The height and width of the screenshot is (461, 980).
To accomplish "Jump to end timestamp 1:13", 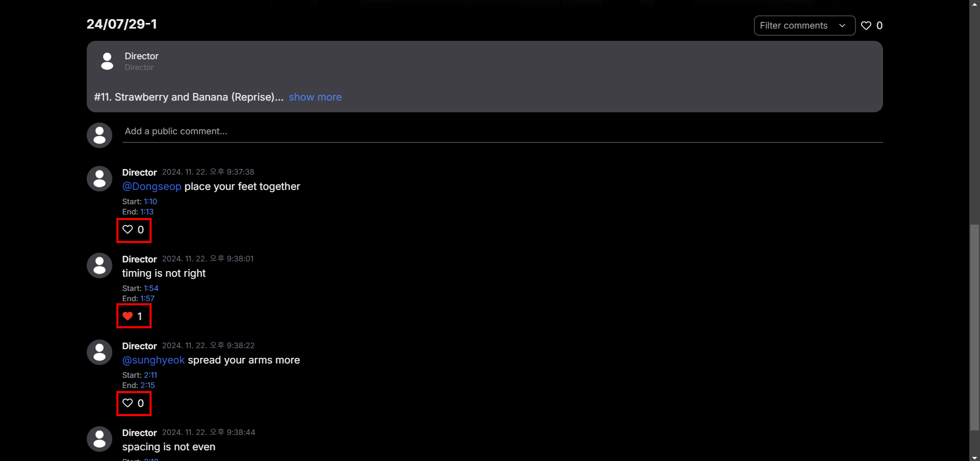I will (147, 212).
